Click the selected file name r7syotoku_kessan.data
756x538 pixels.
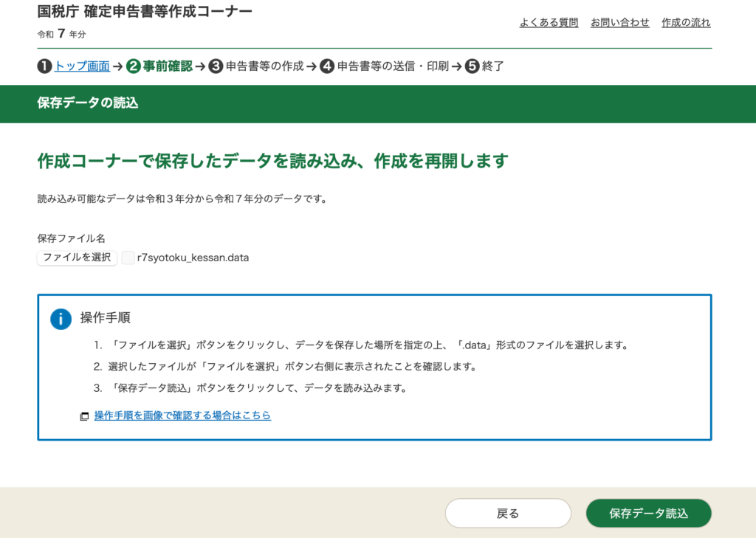pyautogui.click(x=193, y=258)
